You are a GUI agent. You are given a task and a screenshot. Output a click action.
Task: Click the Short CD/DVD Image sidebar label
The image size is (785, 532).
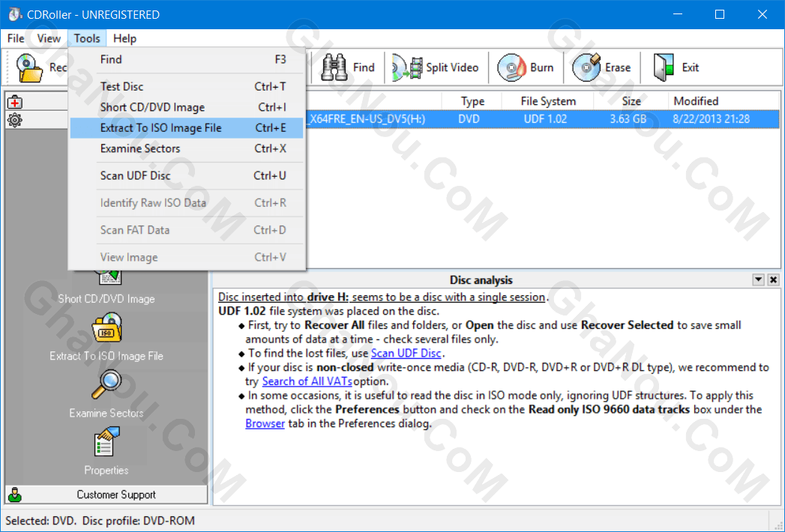point(106,299)
